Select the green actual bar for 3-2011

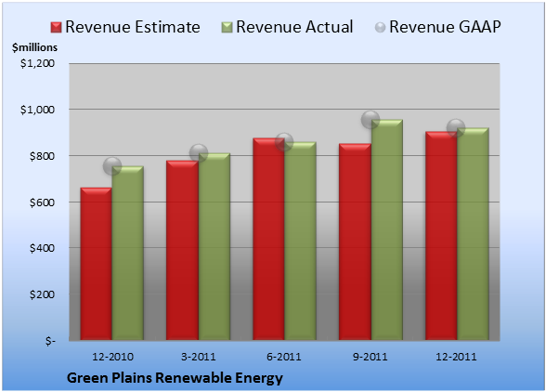coord(214,246)
